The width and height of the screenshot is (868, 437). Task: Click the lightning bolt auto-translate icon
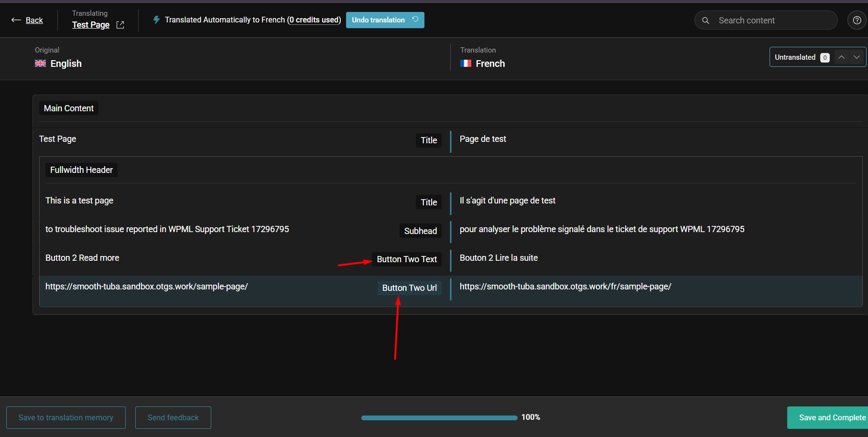pyautogui.click(x=156, y=20)
